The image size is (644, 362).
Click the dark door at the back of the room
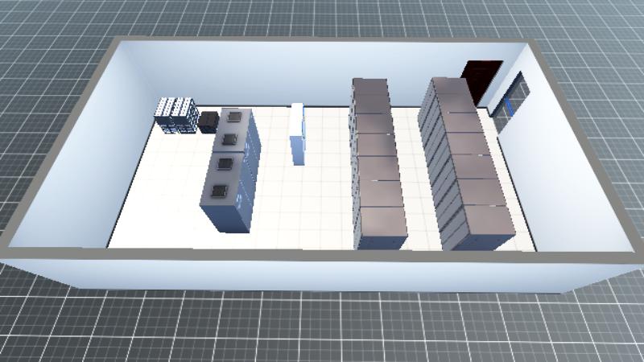481,81
